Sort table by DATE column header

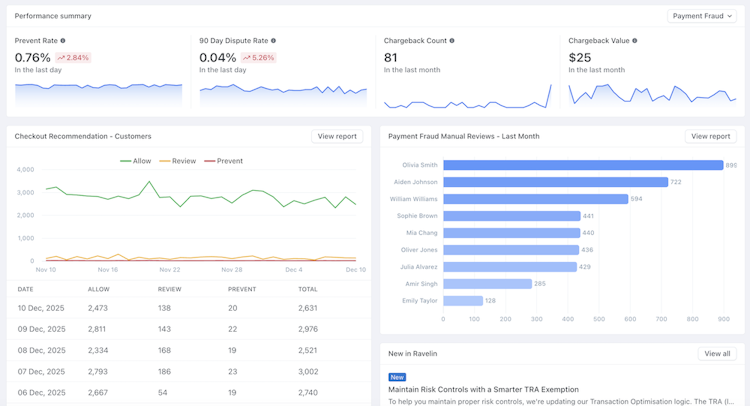25,289
